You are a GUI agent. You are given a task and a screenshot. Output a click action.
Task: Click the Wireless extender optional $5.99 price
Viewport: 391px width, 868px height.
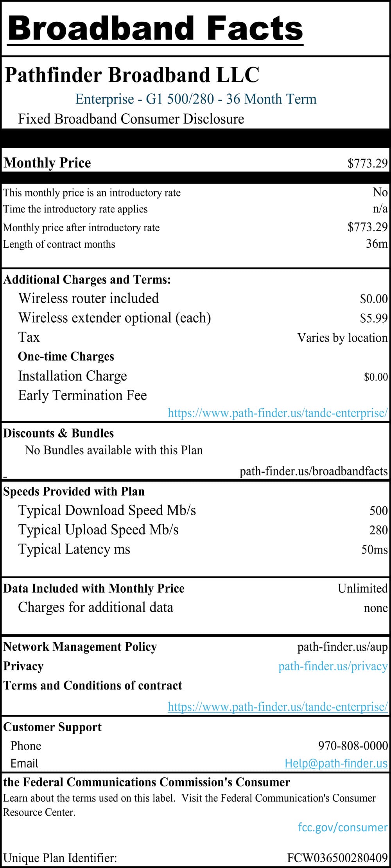[x=373, y=318]
